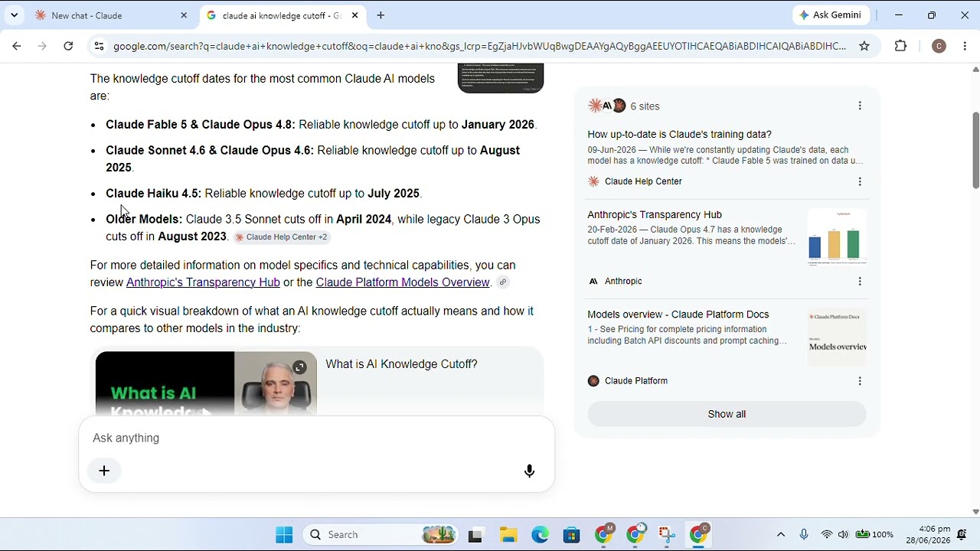This screenshot has width=980, height=551.
Task: Open the Snipping Tool on the taskbar
Action: (x=666, y=535)
